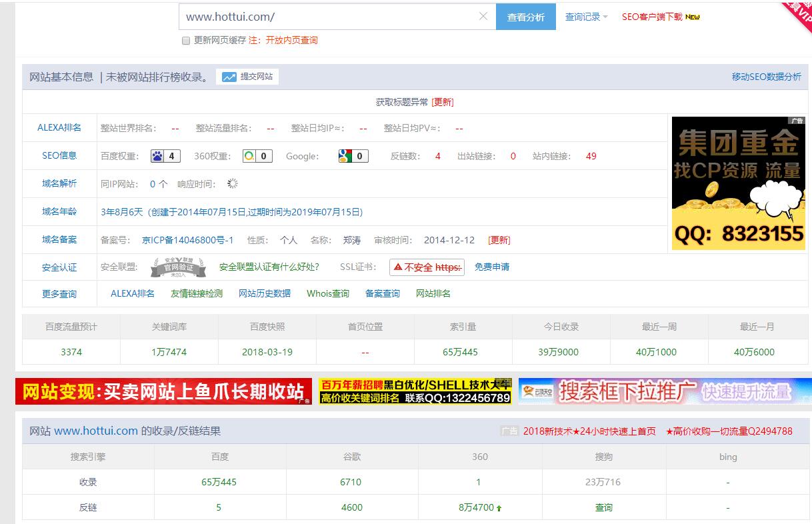Click the 京ICP备14046800号-1 record link
The width and height of the screenshot is (812, 524).
[187, 240]
